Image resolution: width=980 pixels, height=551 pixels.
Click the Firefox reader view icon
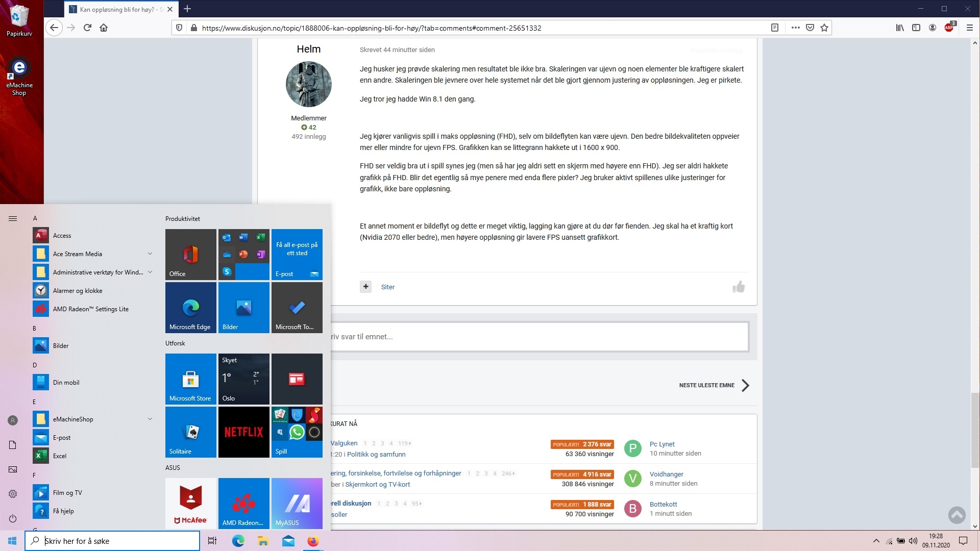pyautogui.click(x=774, y=28)
